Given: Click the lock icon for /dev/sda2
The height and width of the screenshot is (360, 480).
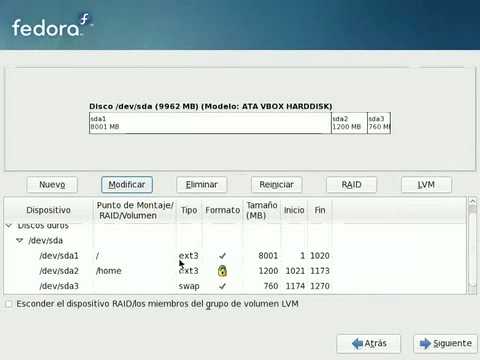Looking at the screenshot, I should pos(222,271).
